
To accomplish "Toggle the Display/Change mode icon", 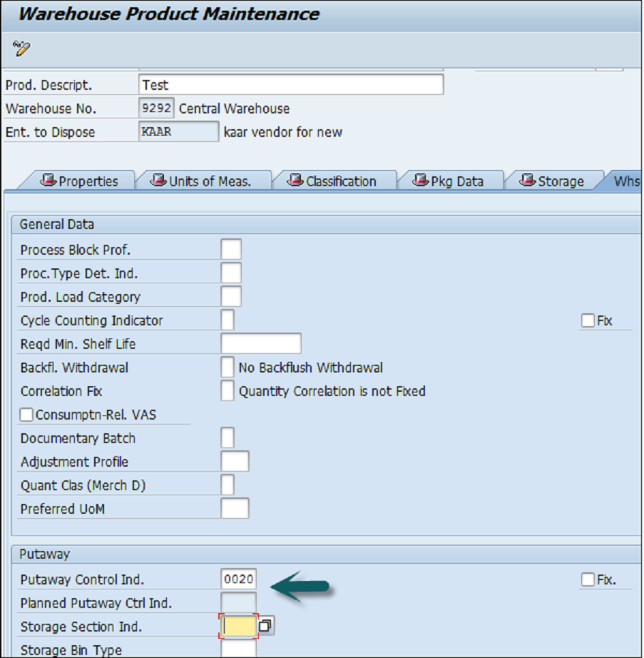I will 23,49.
